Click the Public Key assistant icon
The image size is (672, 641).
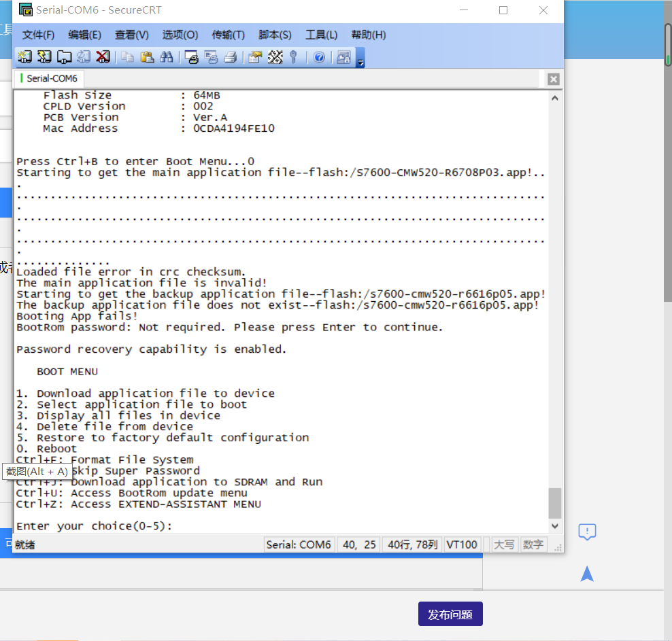(294, 57)
